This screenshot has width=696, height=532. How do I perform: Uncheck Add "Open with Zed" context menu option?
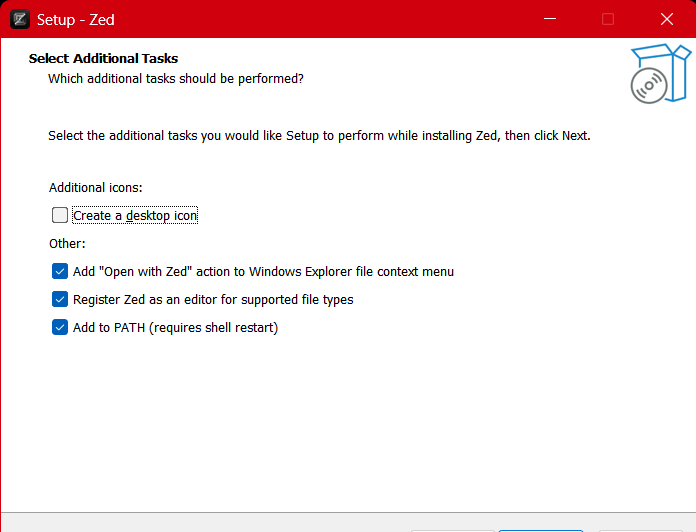coord(60,271)
